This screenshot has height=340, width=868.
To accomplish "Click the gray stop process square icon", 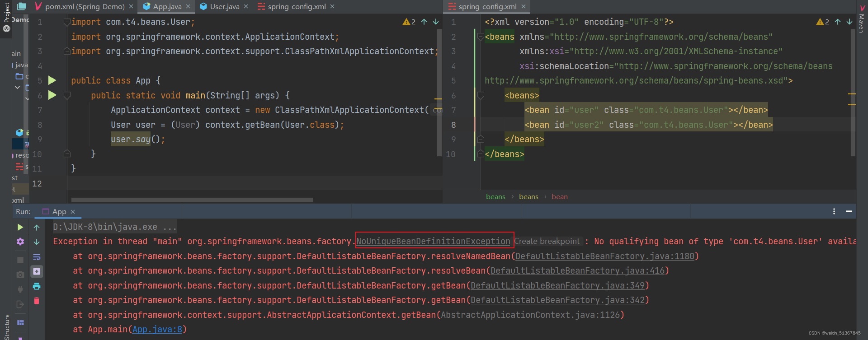I will [20, 260].
